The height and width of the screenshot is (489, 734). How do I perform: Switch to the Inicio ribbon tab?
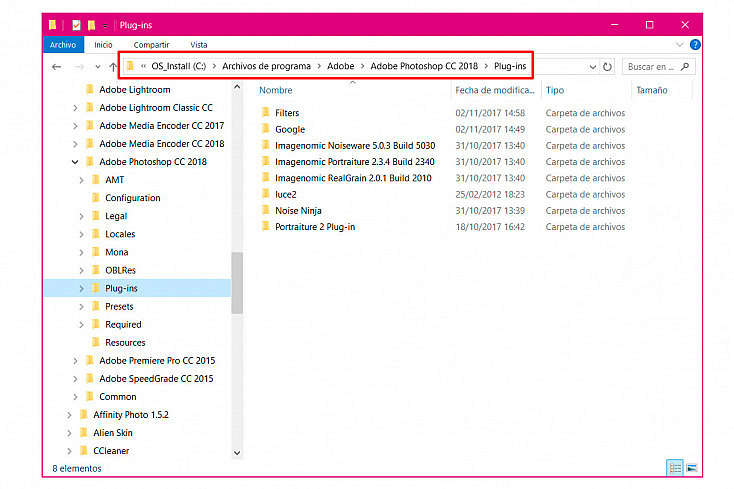(103, 44)
